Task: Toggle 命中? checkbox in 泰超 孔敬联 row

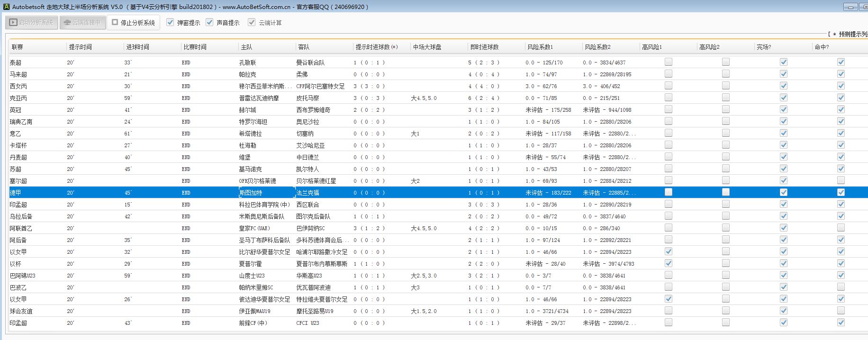Action: pos(841,62)
